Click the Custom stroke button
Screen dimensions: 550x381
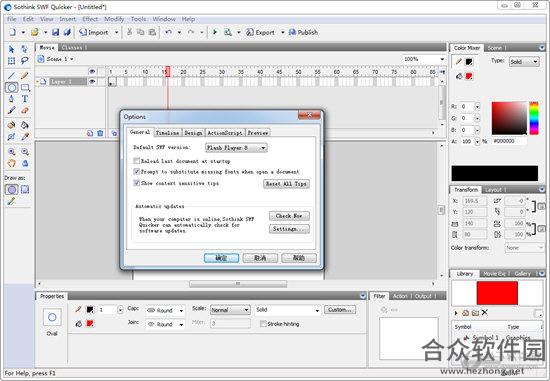[x=340, y=310]
